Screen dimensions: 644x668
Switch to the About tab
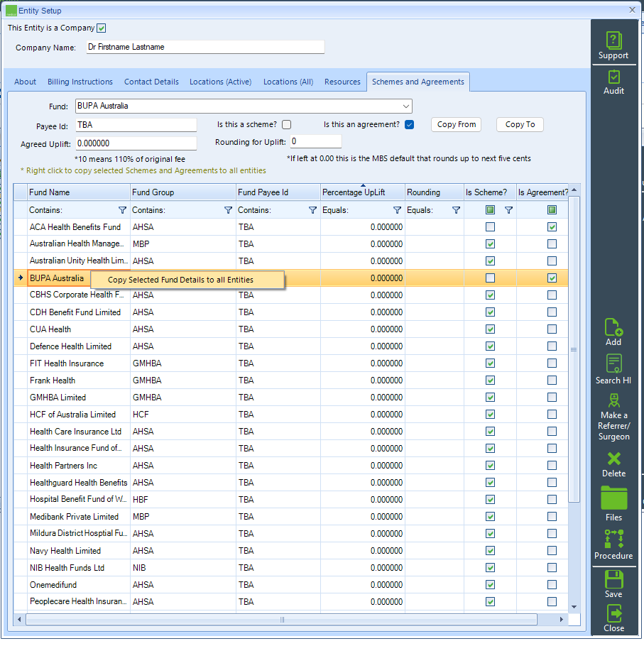click(25, 82)
